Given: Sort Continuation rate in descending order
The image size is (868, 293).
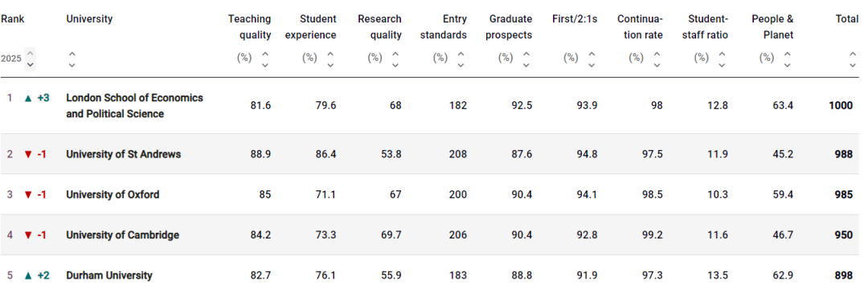Looking at the screenshot, I should 657,65.
